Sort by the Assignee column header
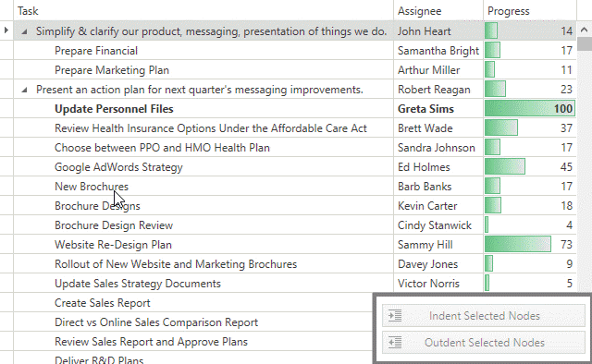The height and width of the screenshot is (364, 592). pyautogui.click(x=438, y=11)
